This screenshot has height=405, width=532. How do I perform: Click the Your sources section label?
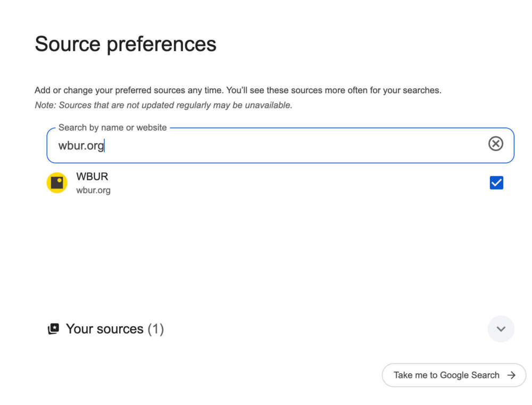(104, 329)
